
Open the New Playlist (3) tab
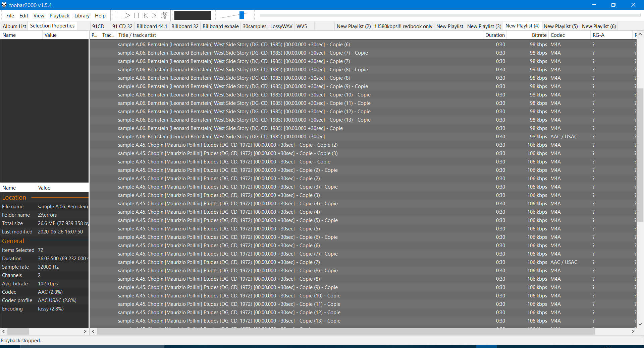point(484,26)
